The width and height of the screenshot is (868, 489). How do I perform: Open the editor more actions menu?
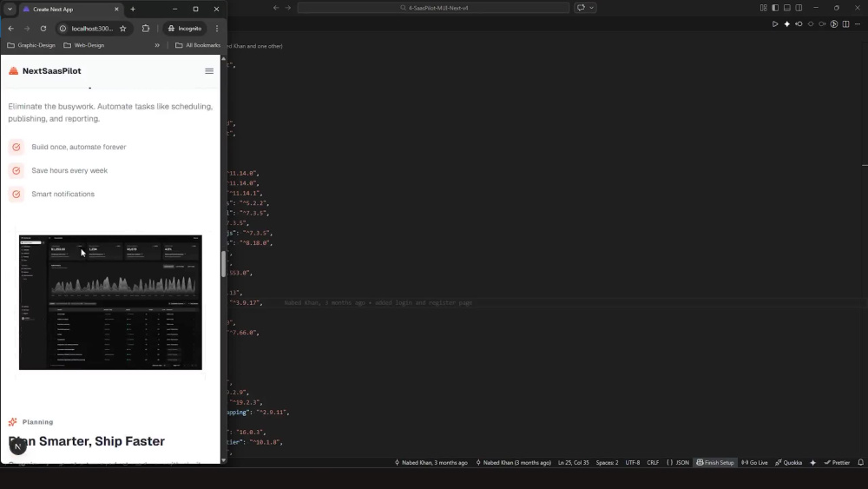click(x=858, y=23)
